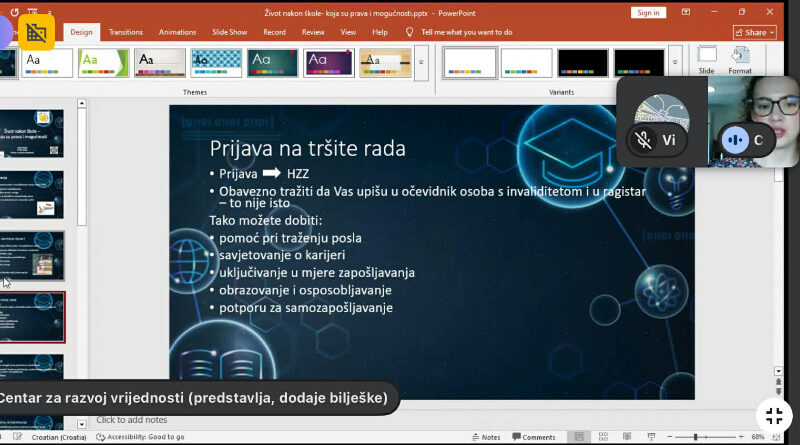800x445 pixels.
Task: Select the first black theme variant
Action: [583, 63]
